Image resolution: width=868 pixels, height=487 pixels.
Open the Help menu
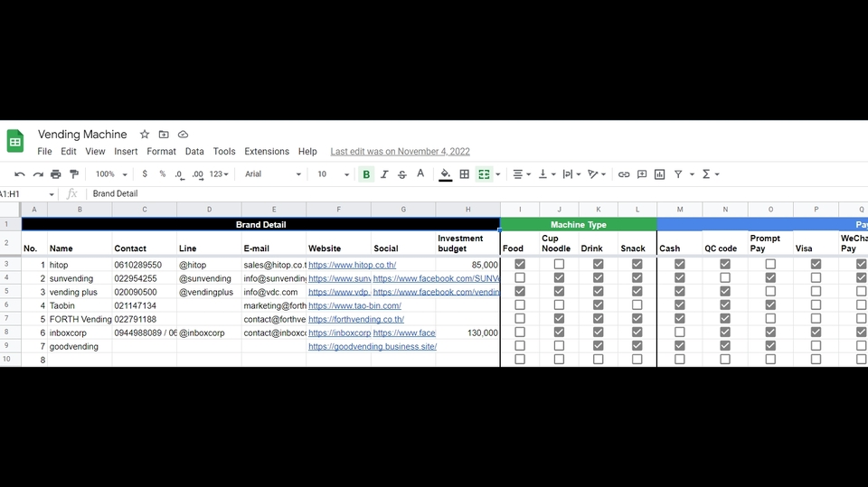(x=307, y=152)
